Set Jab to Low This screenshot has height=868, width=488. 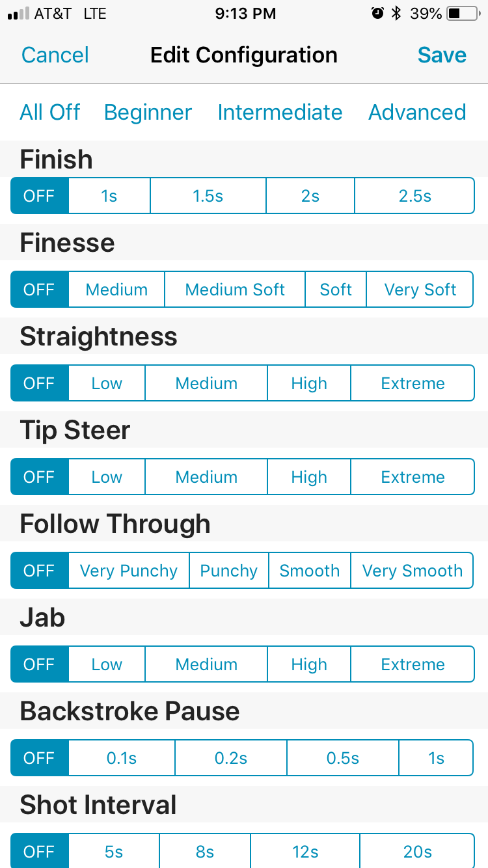pos(107,664)
